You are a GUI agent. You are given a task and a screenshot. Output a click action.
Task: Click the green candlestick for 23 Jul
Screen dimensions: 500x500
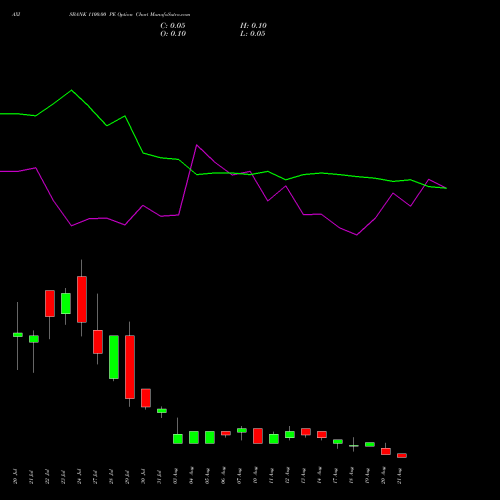[x=66, y=303]
